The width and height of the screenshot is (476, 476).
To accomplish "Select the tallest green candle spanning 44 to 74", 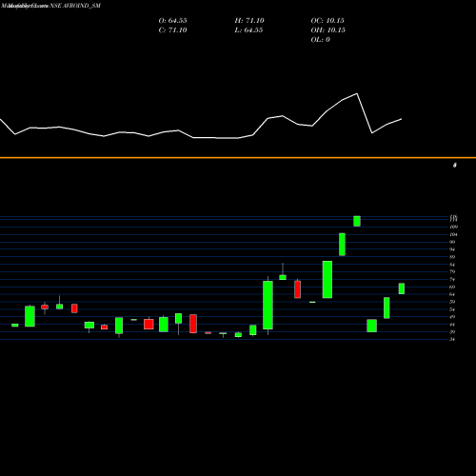I will tap(268, 306).
